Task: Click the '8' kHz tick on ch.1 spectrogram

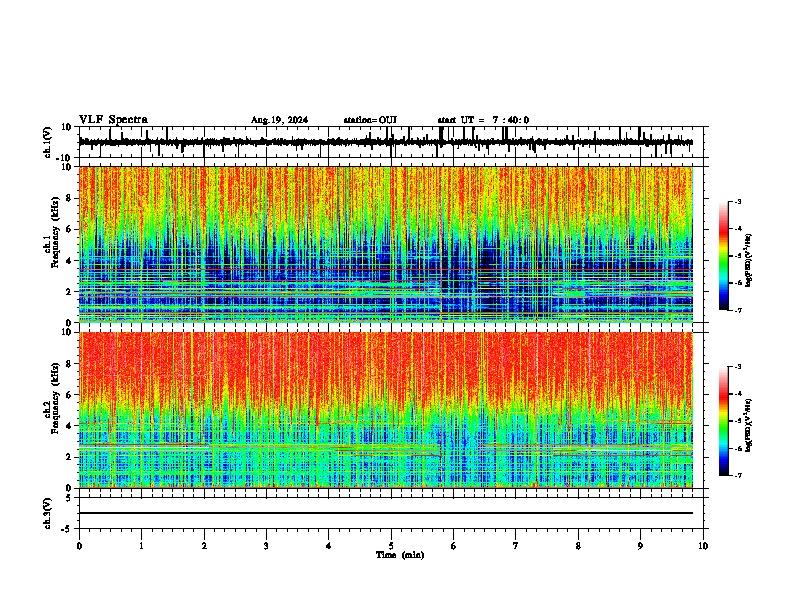Action: (x=70, y=198)
